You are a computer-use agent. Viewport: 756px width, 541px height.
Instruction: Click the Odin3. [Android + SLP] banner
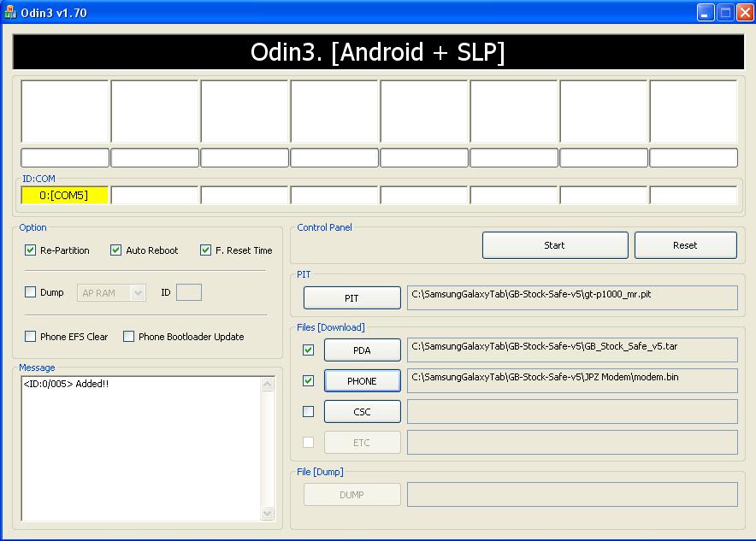click(378, 51)
